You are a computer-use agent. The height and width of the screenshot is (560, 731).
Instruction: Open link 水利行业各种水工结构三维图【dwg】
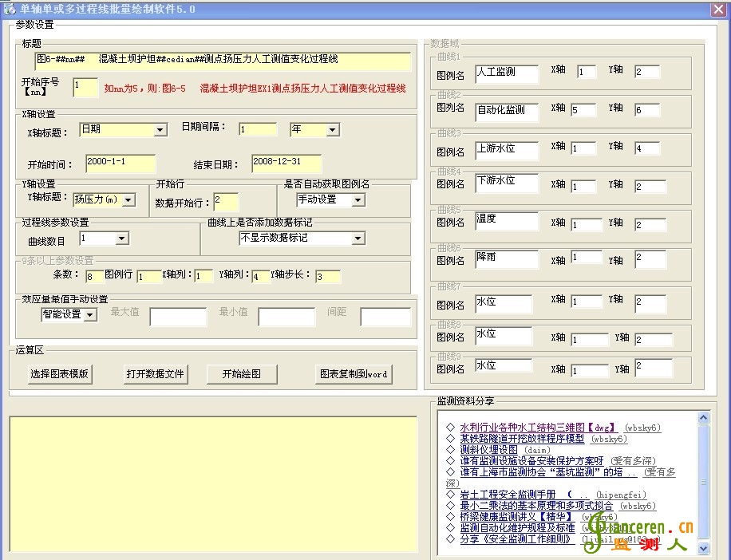pyautogui.click(x=538, y=428)
